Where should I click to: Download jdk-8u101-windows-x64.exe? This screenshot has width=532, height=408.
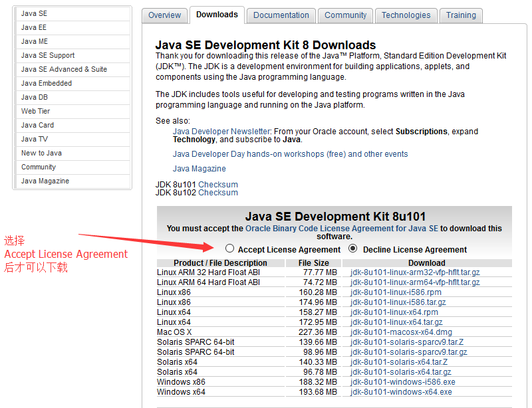[401, 392]
